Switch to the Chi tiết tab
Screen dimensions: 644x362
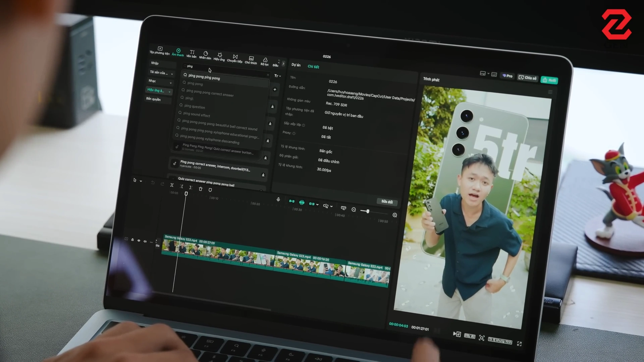pos(313,66)
